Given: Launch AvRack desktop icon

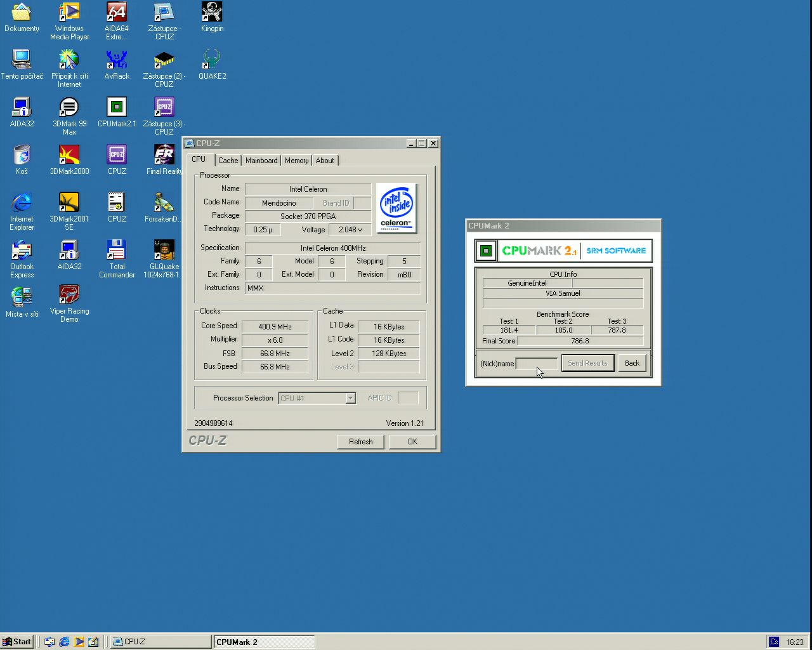Looking at the screenshot, I should pos(117,66).
